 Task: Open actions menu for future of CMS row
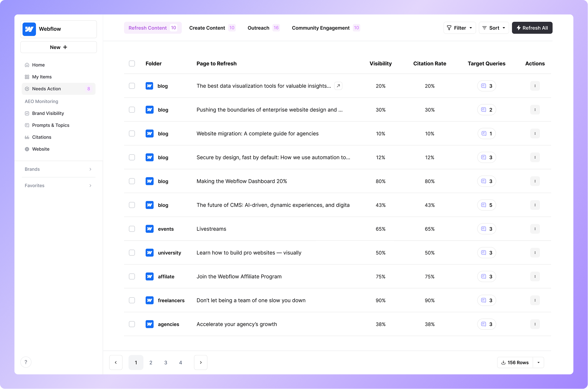535,205
